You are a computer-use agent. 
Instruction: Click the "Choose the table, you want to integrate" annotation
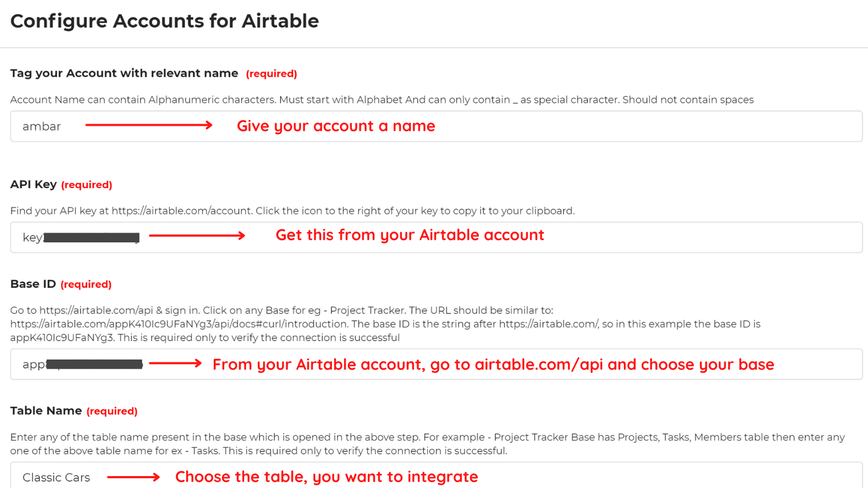[x=326, y=477]
